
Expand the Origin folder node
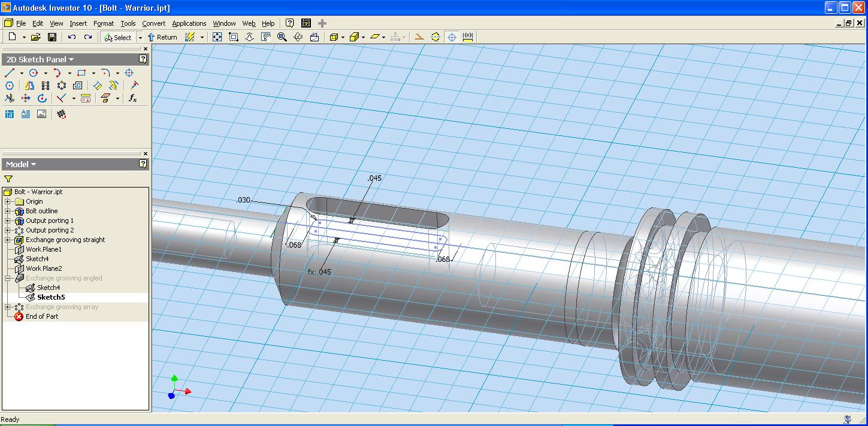(8, 202)
